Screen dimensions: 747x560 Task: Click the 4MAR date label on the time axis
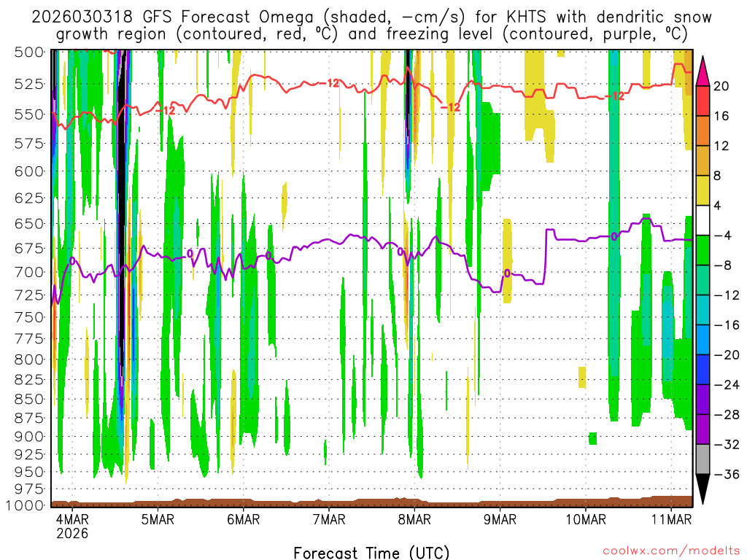tap(72, 519)
